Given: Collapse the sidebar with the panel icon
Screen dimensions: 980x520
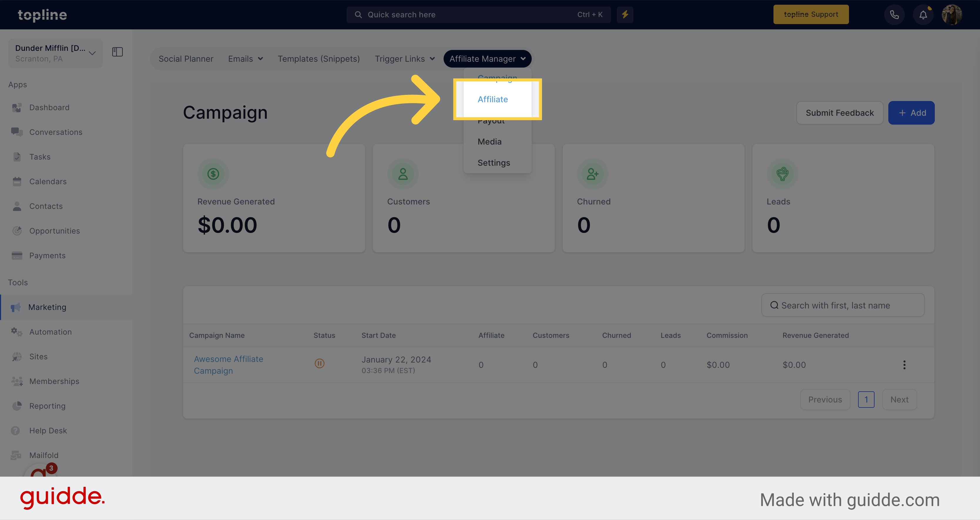Looking at the screenshot, I should tap(118, 52).
